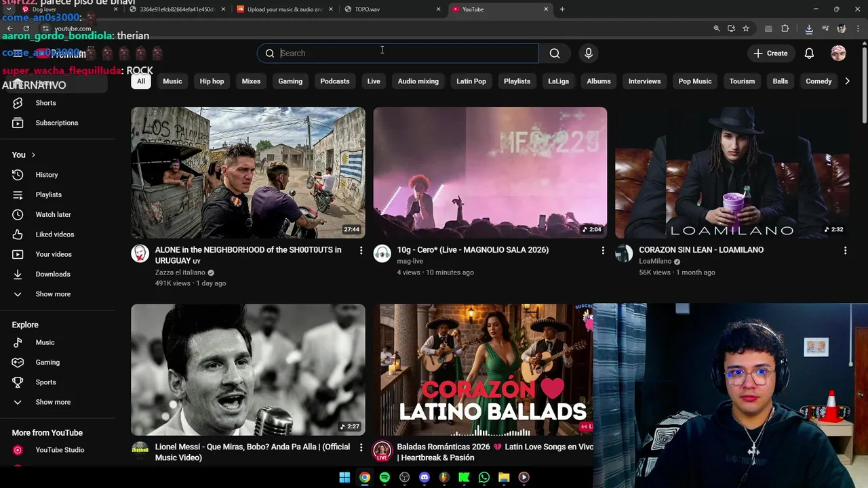Open the browser zoom magnifier icon
Screen dimensions: 868x488
pyautogui.click(x=717, y=28)
